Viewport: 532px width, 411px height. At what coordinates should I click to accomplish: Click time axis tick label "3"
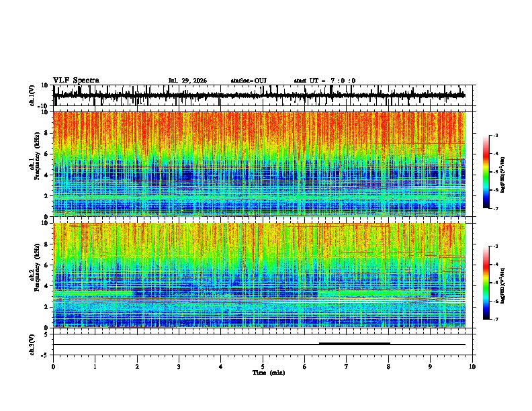point(179,367)
